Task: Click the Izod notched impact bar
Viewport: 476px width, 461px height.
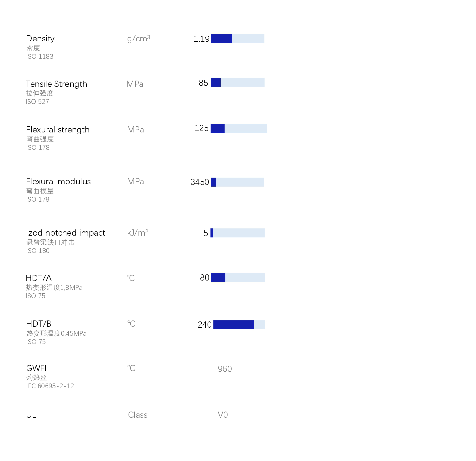Action: (x=238, y=233)
